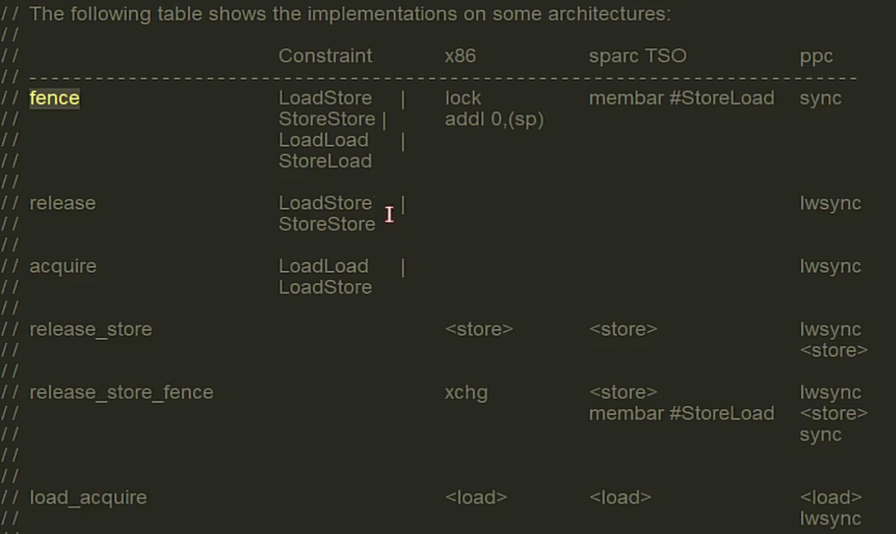896x534 pixels.
Task: Click the x86 column header text
Action: pos(461,56)
